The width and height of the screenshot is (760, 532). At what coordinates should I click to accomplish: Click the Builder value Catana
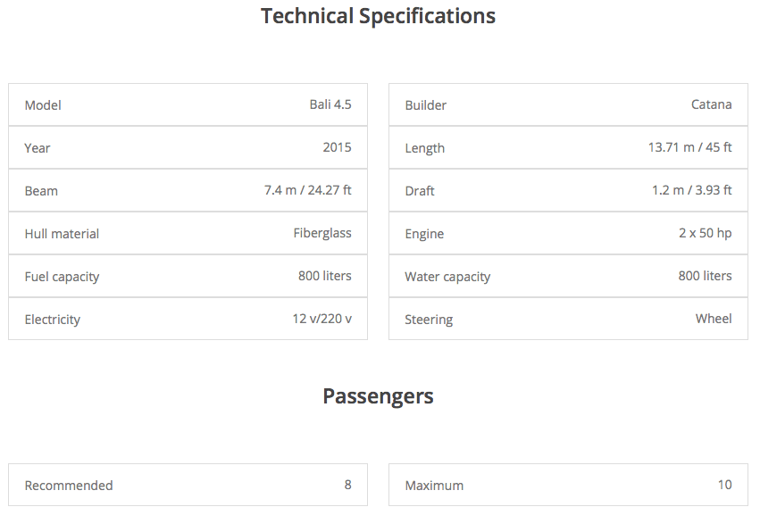pyautogui.click(x=711, y=104)
